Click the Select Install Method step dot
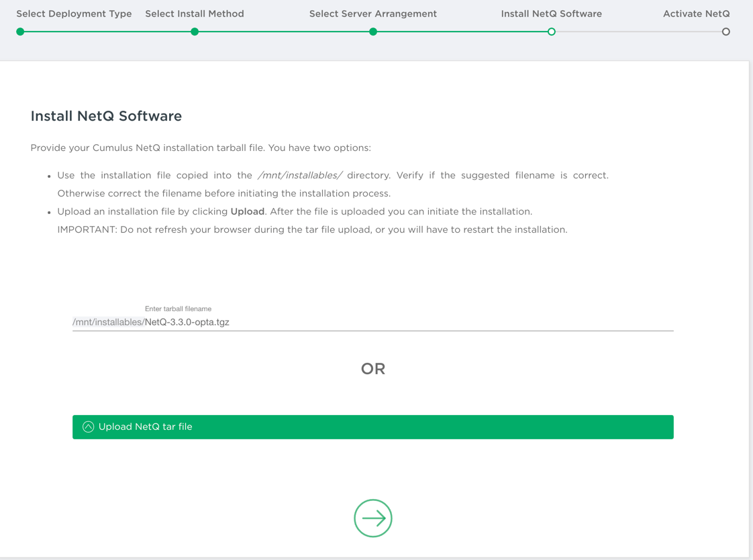Viewport: 753px width, 560px height. click(195, 32)
